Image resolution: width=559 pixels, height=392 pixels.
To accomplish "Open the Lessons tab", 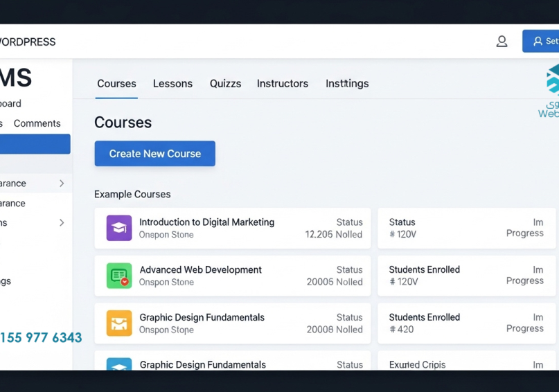I will [172, 84].
